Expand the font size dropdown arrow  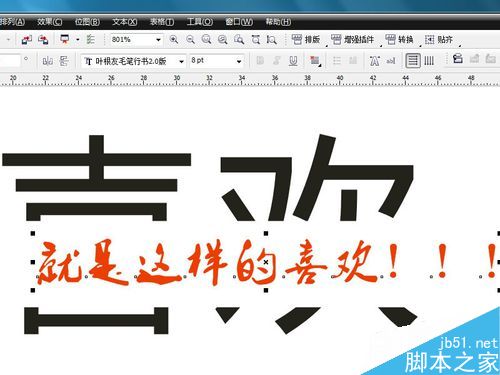(x=239, y=62)
